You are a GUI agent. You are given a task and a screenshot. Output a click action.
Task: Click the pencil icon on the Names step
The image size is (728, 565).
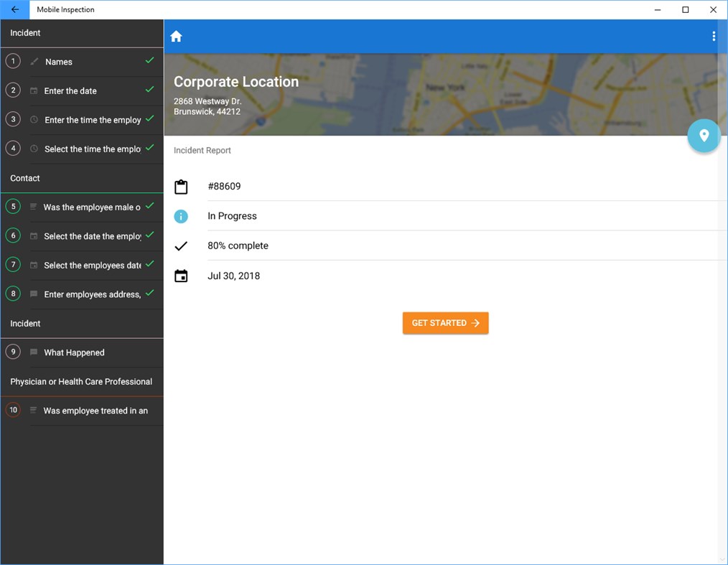[x=32, y=61]
